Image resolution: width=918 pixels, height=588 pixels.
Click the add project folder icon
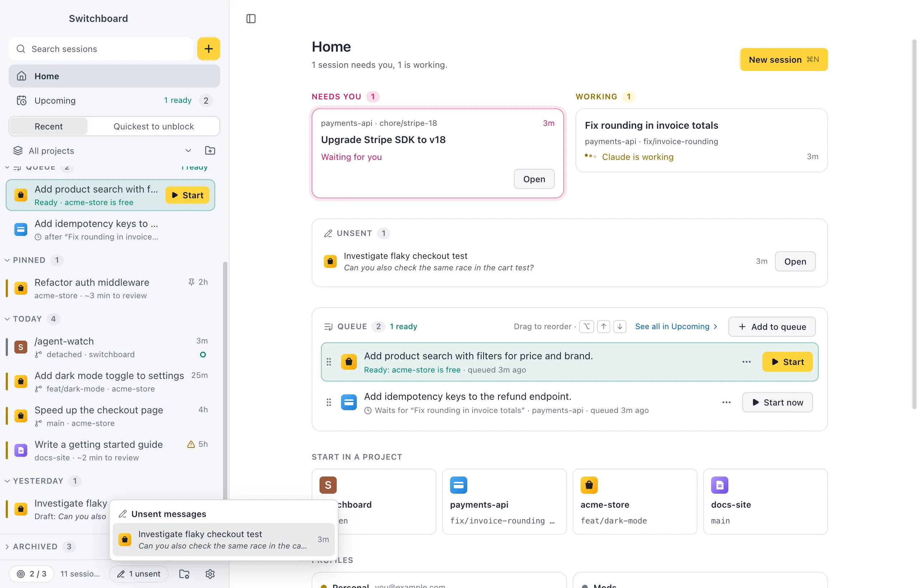click(x=210, y=151)
